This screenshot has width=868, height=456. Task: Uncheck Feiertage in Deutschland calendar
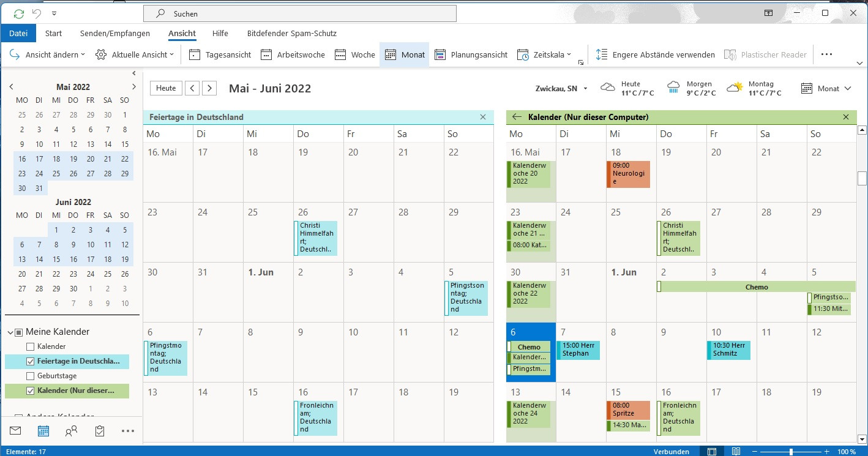(31, 361)
